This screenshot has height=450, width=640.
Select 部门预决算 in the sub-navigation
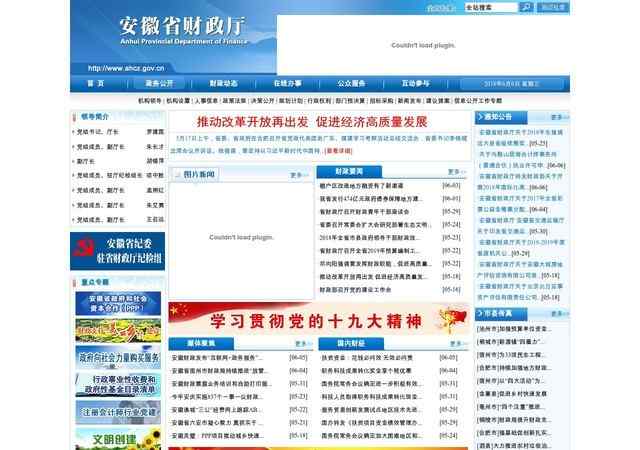[350, 100]
